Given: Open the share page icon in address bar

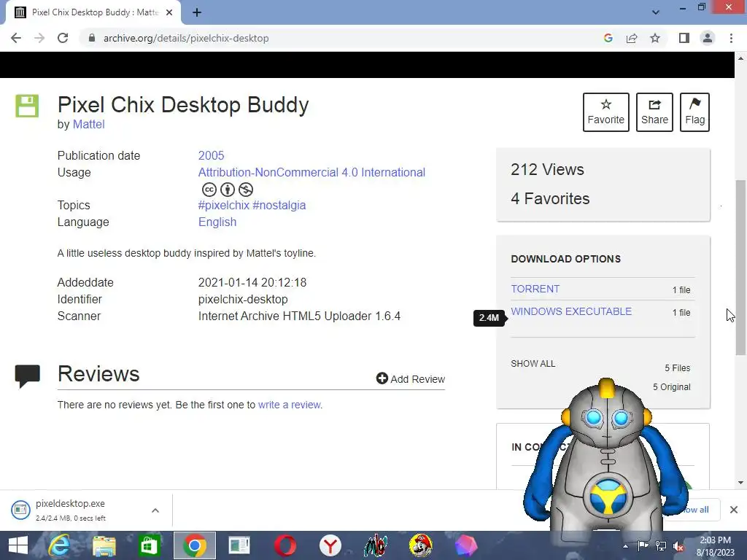Looking at the screenshot, I should pyautogui.click(x=632, y=38).
